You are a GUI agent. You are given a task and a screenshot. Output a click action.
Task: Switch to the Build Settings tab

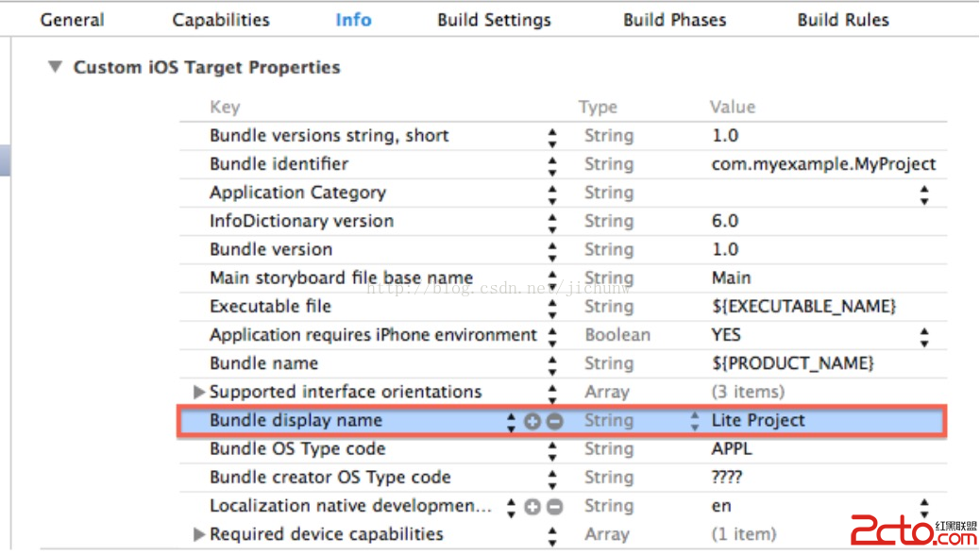[x=494, y=20]
